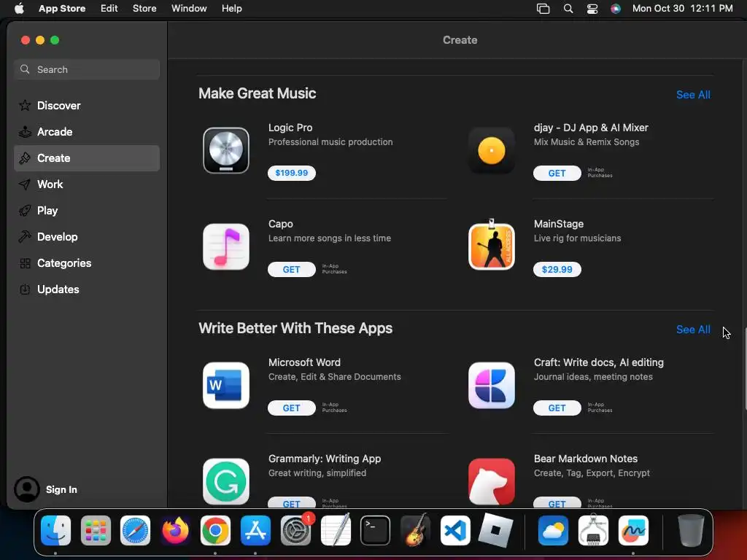Click GET for Capo
Screen dimensions: 747x560
(x=292, y=270)
